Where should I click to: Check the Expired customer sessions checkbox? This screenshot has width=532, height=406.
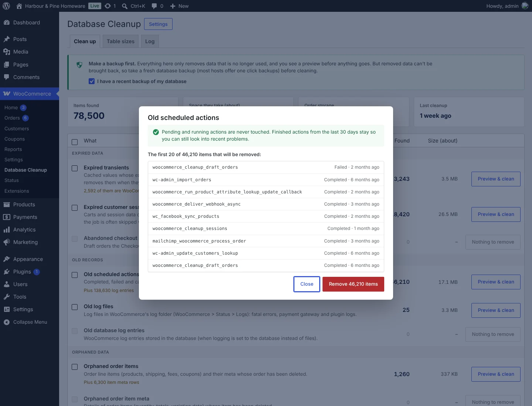coord(75,208)
